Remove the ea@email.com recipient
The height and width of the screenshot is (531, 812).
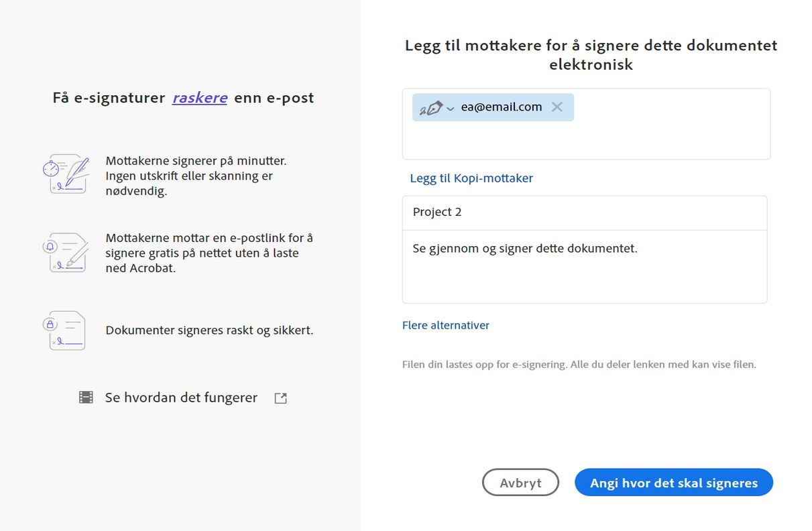pos(557,107)
